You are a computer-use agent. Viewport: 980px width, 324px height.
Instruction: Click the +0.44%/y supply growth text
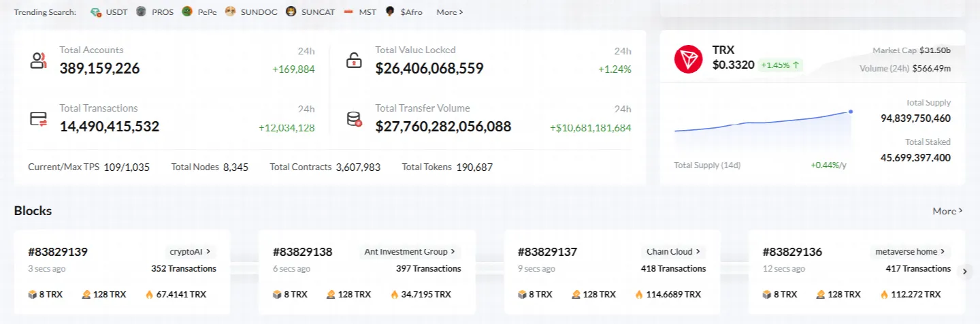pyautogui.click(x=828, y=165)
